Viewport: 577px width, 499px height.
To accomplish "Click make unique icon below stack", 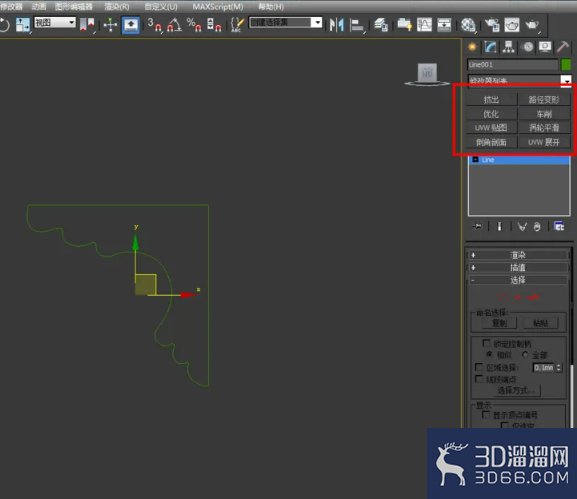I will [522, 226].
